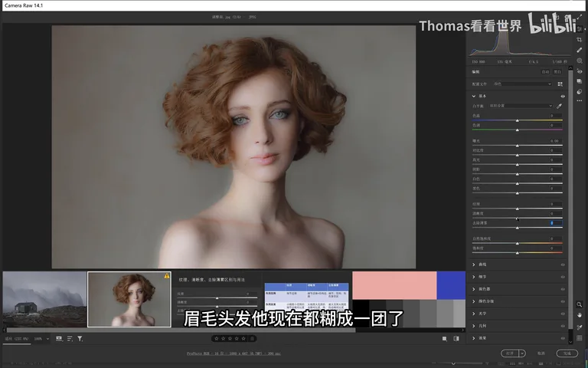Screen dimensions: 588x368
Task: Click the Auto (自动) button
Action: pyautogui.click(x=545, y=72)
